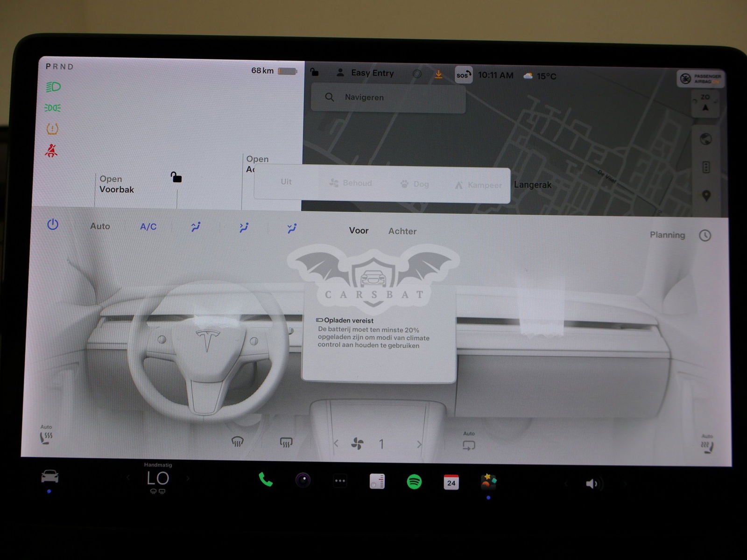
Task: Click the front windshield defrost icon
Action: 238,441
